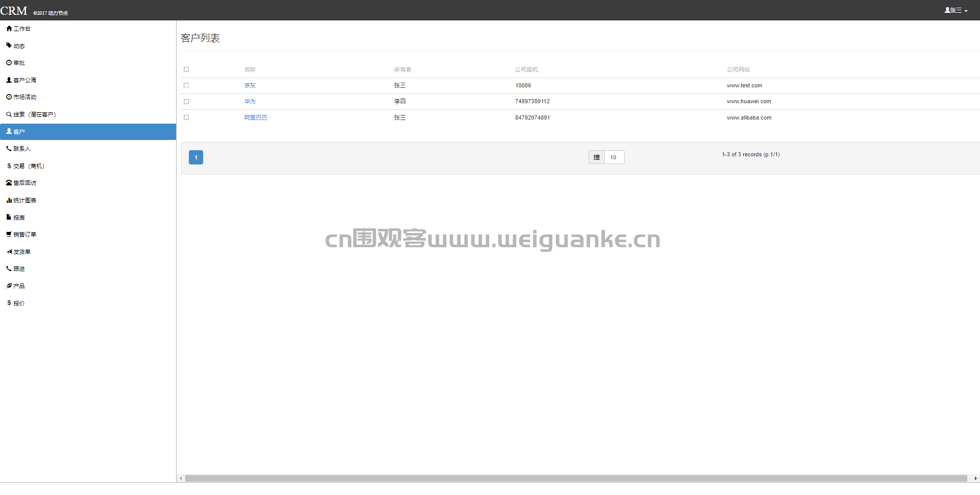Check the box for the 京东 row
Viewport: 980px width, 495px height.
point(186,85)
